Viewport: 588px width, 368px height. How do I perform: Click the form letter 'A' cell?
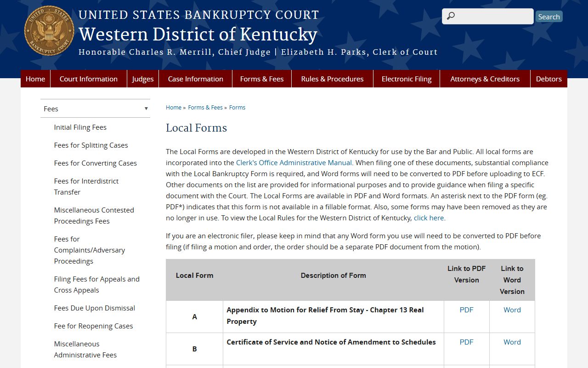[195, 316]
